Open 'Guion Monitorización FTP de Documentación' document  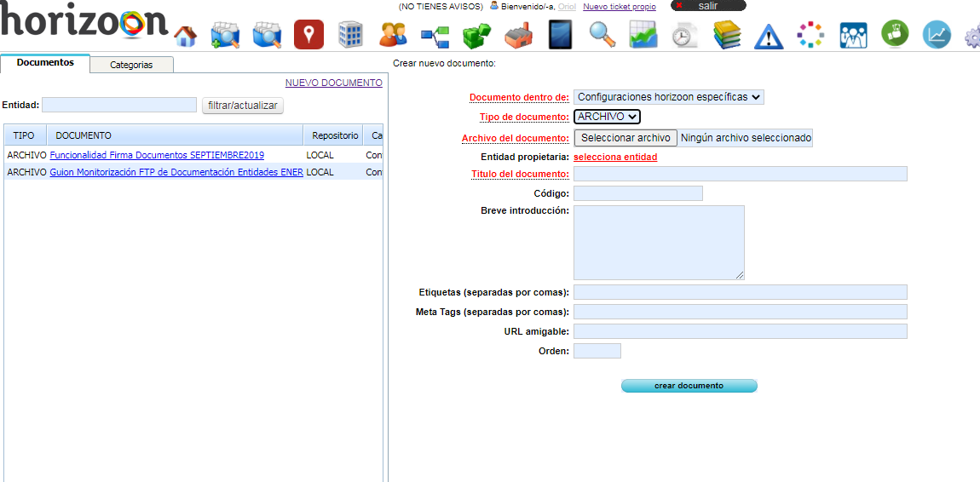(x=177, y=172)
